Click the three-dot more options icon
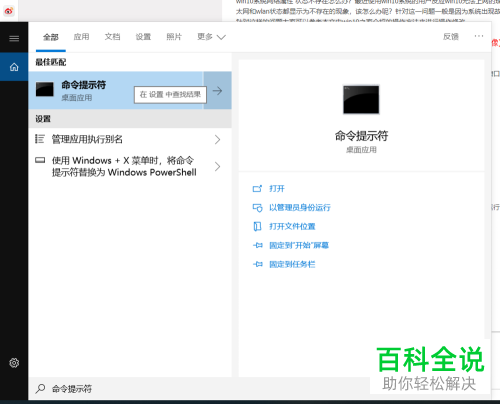The height and width of the screenshot is (404, 500). pyautogui.click(x=479, y=36)
